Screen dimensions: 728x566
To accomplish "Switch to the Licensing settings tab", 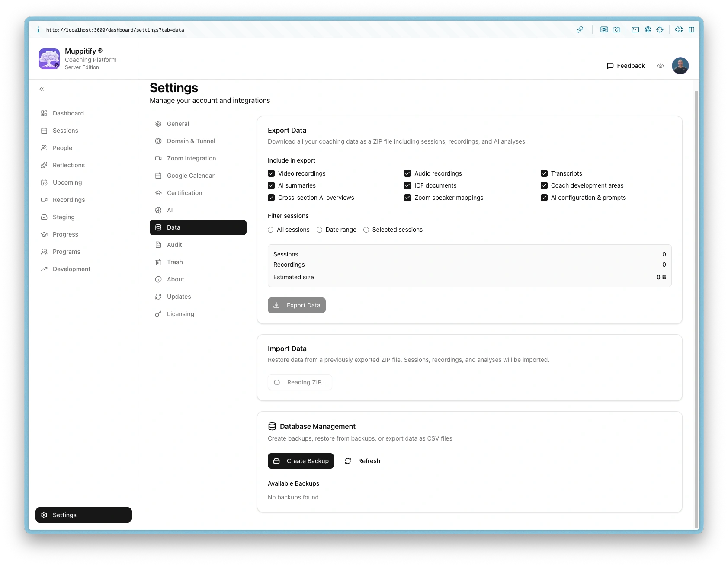I will click(180, 314).
